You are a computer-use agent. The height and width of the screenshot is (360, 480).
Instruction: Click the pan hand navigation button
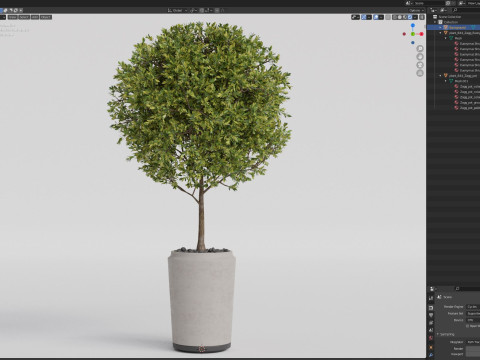pyautogui.click(x=420, y=57)
